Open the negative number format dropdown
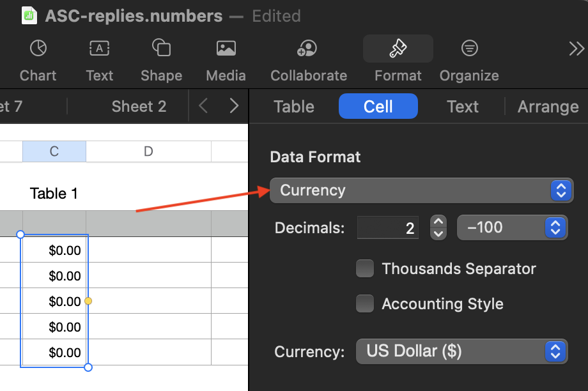588x391 pixels. click(x=513, y=227)
